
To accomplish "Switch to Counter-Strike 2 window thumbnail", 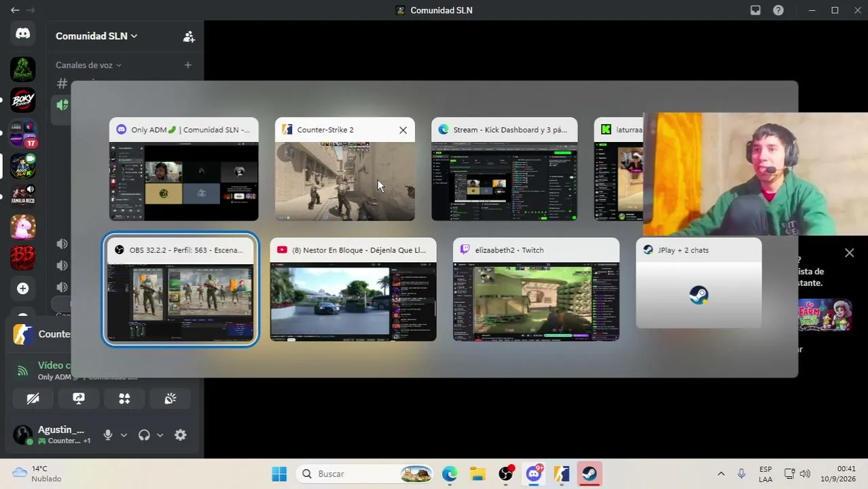I will pyautogui.click(x=345, y=169).
